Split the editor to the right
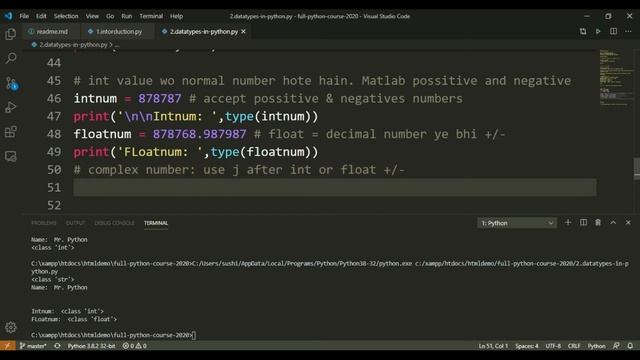The width and height of the screenshot is (640, 360). tap(613, 31)
